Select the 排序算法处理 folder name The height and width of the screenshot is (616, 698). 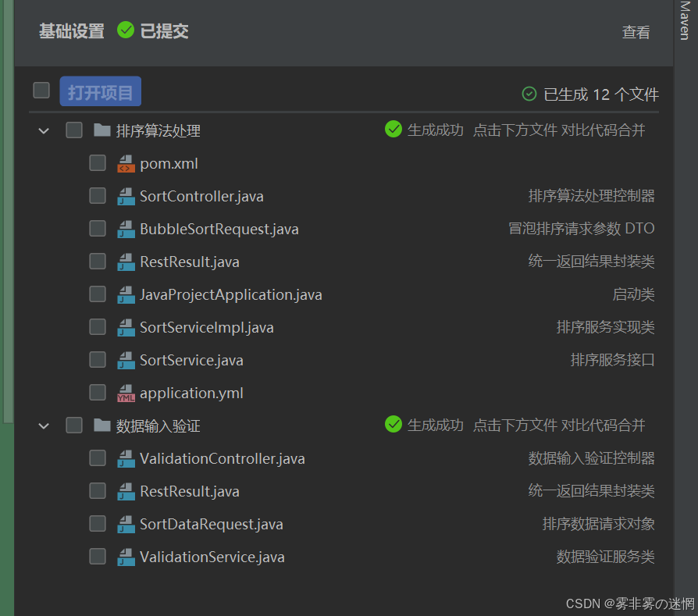[x=158, y=131]
